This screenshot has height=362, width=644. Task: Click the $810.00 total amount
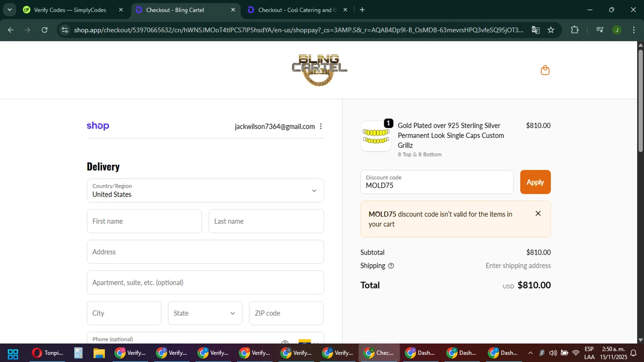point(534,285)
